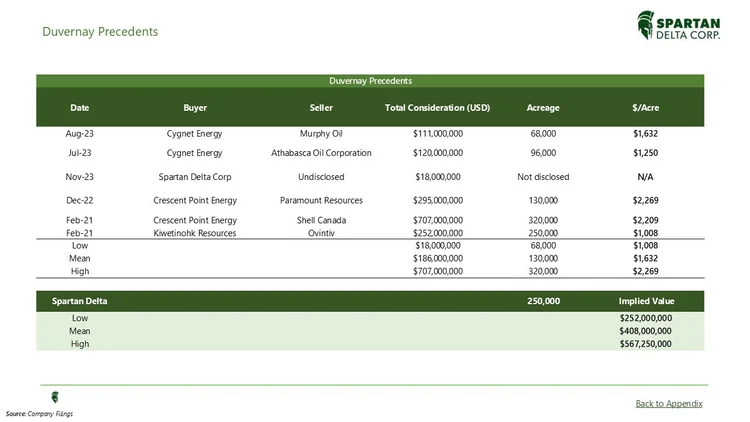Click the Spartan Delta section header label
Screen dimensions: 750x422
tap(79, 301)
